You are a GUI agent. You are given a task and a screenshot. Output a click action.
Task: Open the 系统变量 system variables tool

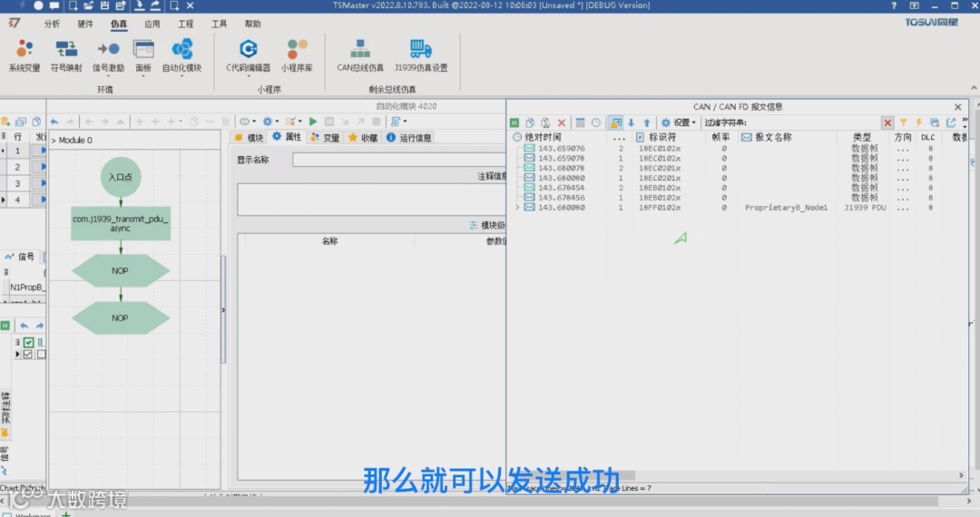(x=24, y=55)
